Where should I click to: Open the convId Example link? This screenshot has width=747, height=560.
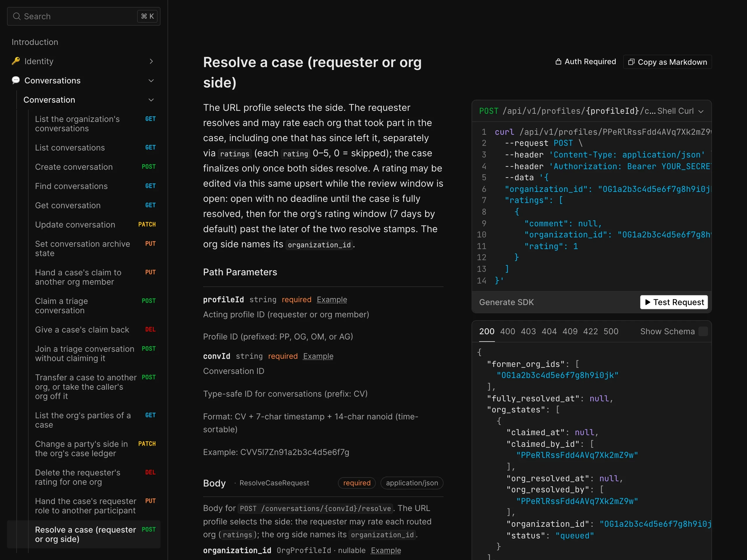[x=318, y=356]
